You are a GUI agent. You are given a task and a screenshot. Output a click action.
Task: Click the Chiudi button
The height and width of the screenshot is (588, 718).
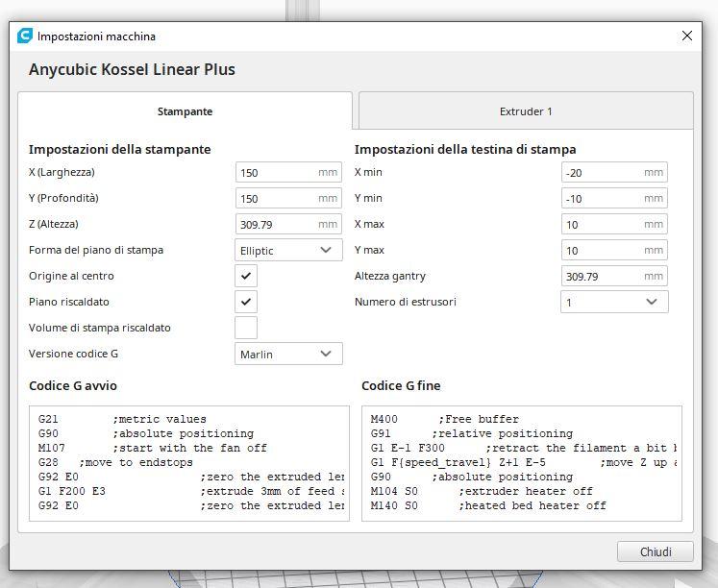pos(656,551)
